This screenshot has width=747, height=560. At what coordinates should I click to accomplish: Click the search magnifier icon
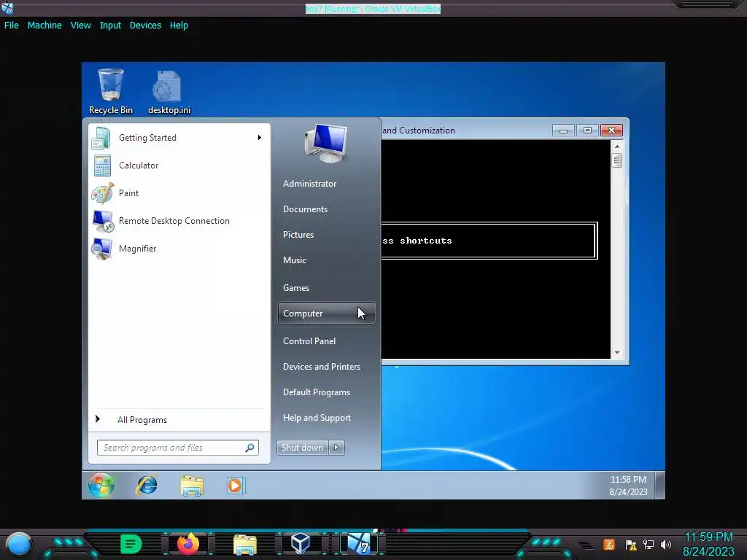(249, 448)
